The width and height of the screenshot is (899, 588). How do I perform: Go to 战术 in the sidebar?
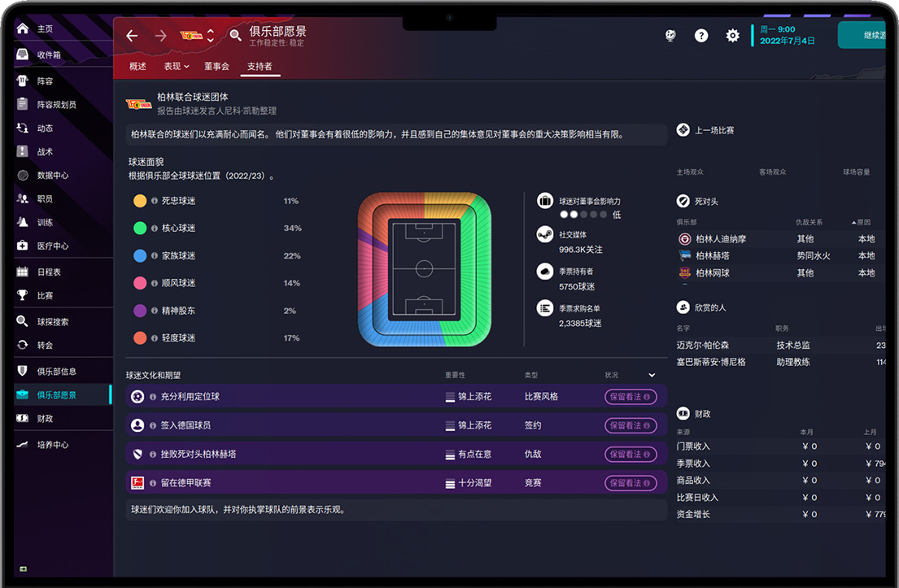tap(45, 151)
